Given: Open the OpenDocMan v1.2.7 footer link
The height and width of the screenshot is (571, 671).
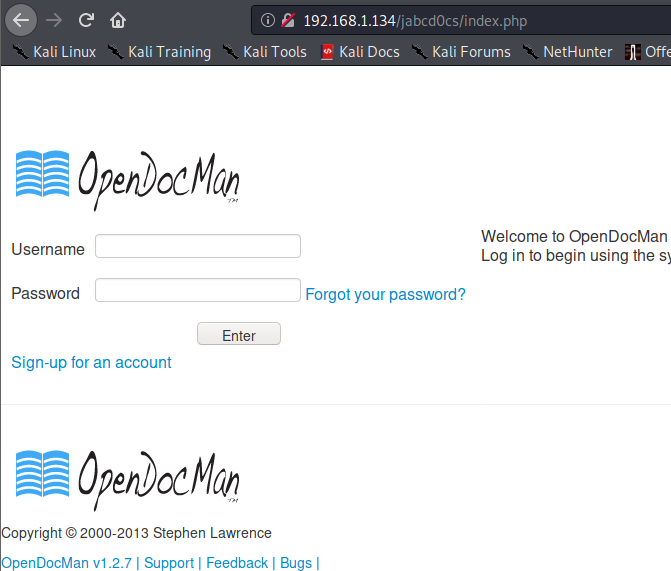Looking at the screenshot, I should click(x=66, y=563).
